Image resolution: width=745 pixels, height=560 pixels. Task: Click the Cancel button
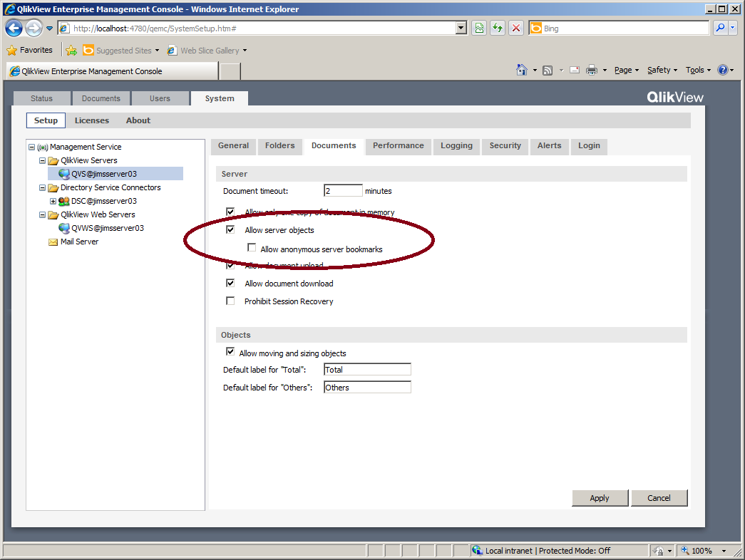(659, 498)
